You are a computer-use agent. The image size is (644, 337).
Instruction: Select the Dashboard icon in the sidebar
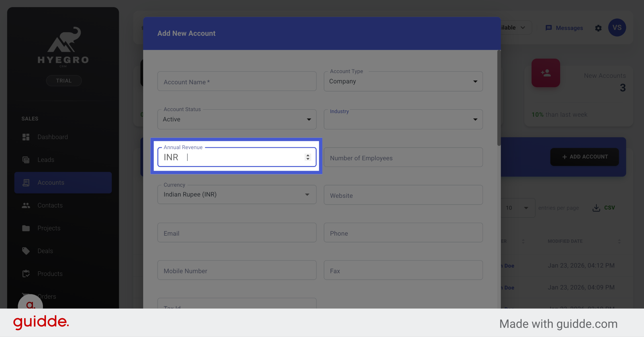tap(26, 137)
